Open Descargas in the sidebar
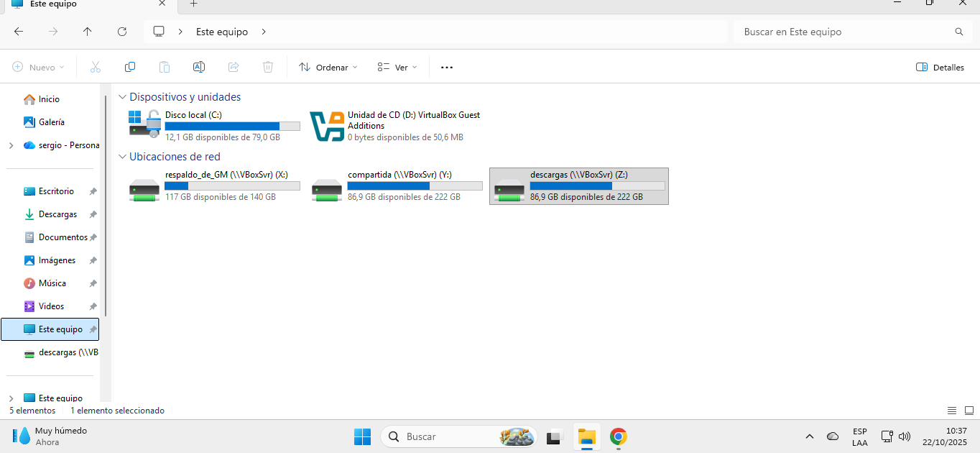 click(x=57, y=214)
